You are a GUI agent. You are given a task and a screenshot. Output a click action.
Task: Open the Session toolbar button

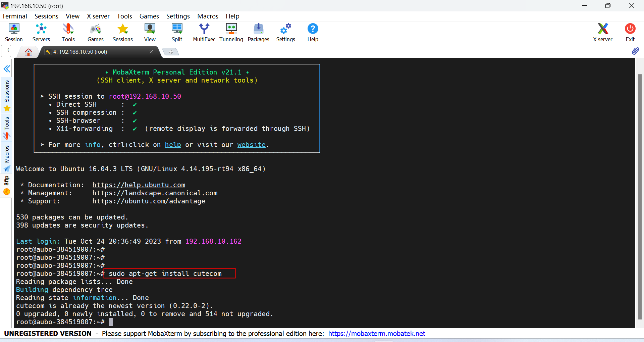14,33
